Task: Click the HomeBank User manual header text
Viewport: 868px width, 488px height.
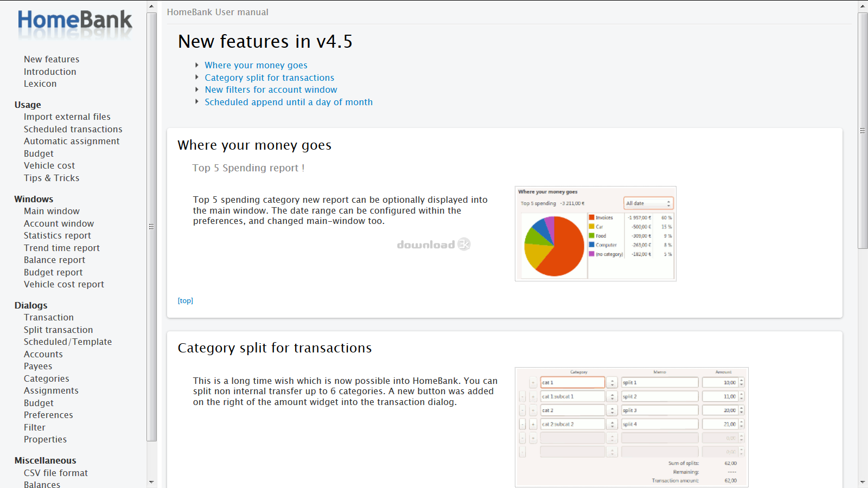Action: [218, 12]
